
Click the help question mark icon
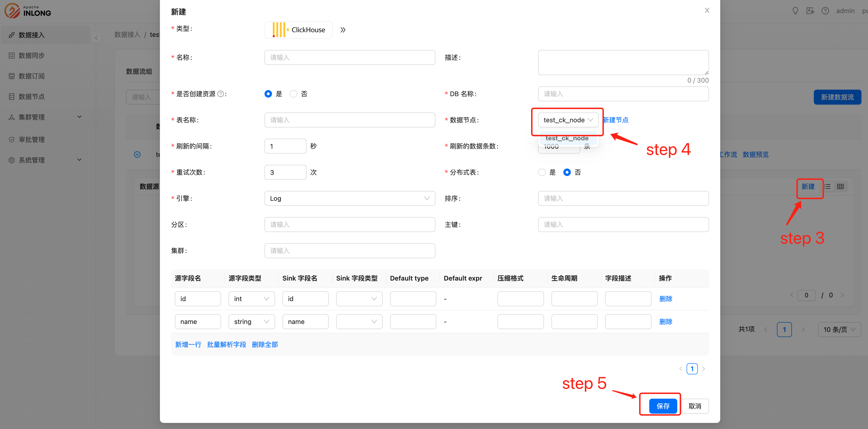click(x=825, y=11)
